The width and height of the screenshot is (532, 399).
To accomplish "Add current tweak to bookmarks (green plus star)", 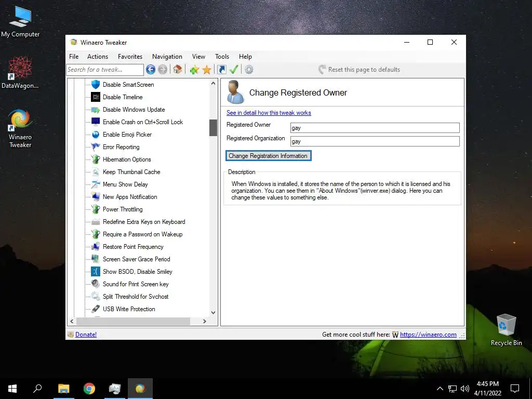I will click(x=194, y=70).
